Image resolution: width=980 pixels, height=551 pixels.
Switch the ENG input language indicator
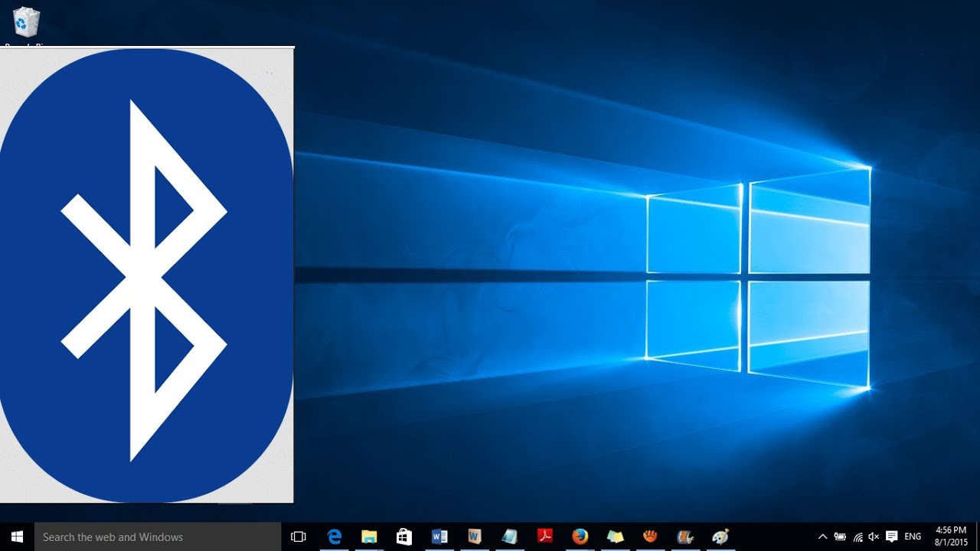coord(913,536)
